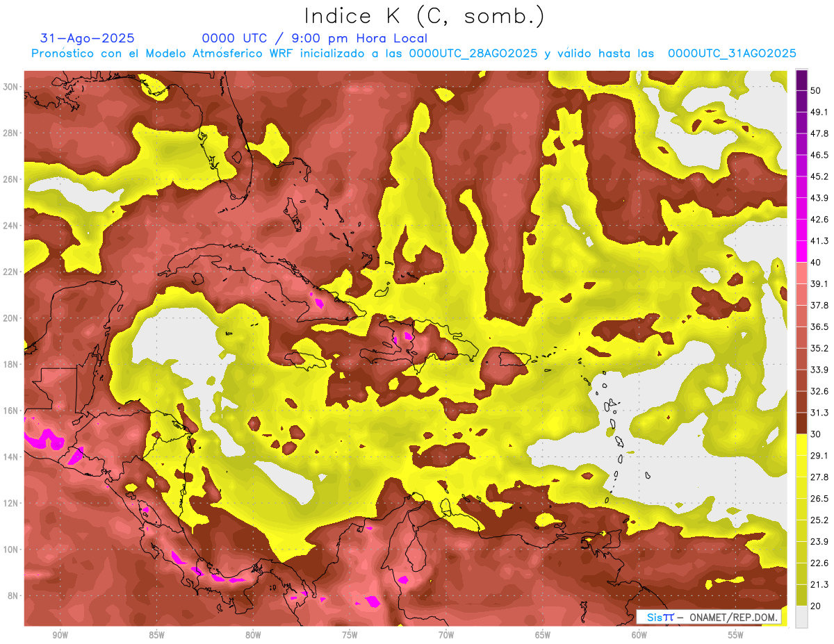The image size is (834, 644).
Task: Click the latitude label '10N'
Action: point(10,550)
